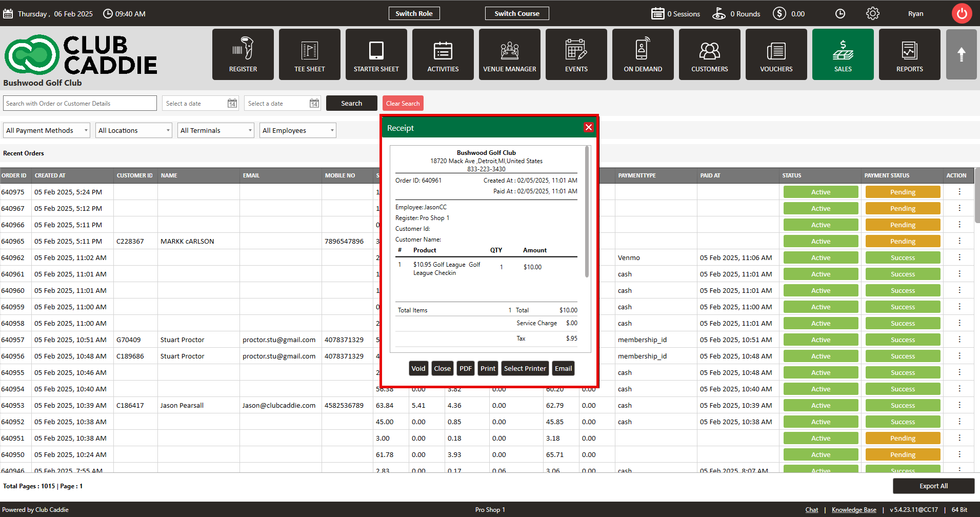
Task: Click Select Printer button
Action: coord(525,368)
